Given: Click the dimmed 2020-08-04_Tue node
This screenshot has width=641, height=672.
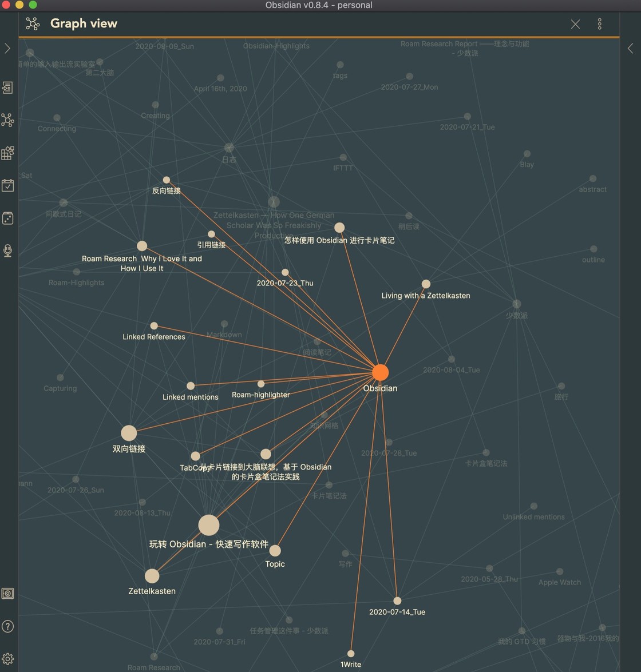Looking at the screenshot, I should pos(452,359).
